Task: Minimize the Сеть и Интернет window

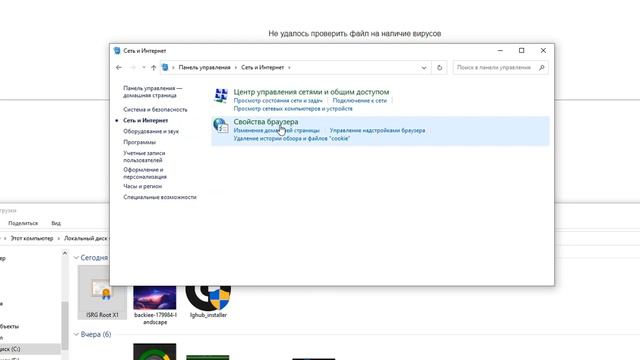Action: (500, 51)
